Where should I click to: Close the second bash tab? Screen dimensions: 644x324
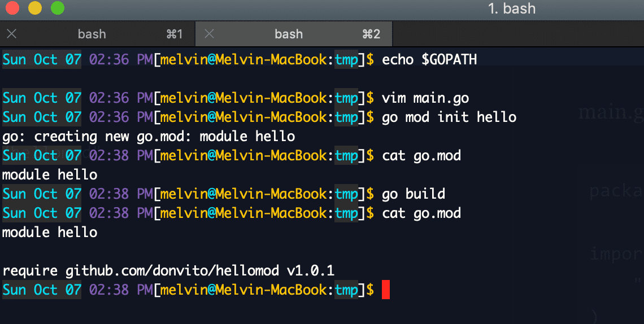coord(209,34)
